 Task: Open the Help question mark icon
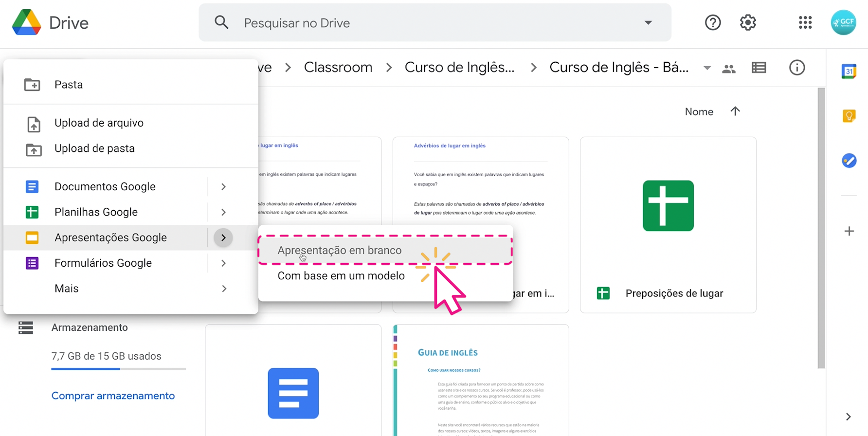tap(713, 22)
